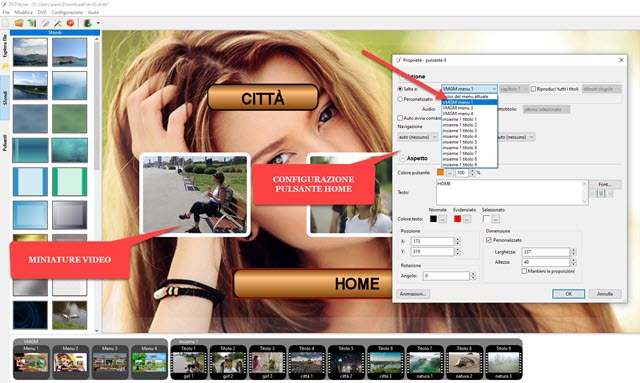Choose 'insieme 1 titolo 1' from list
Screen dimensions: 640x383
coord(469,119)
